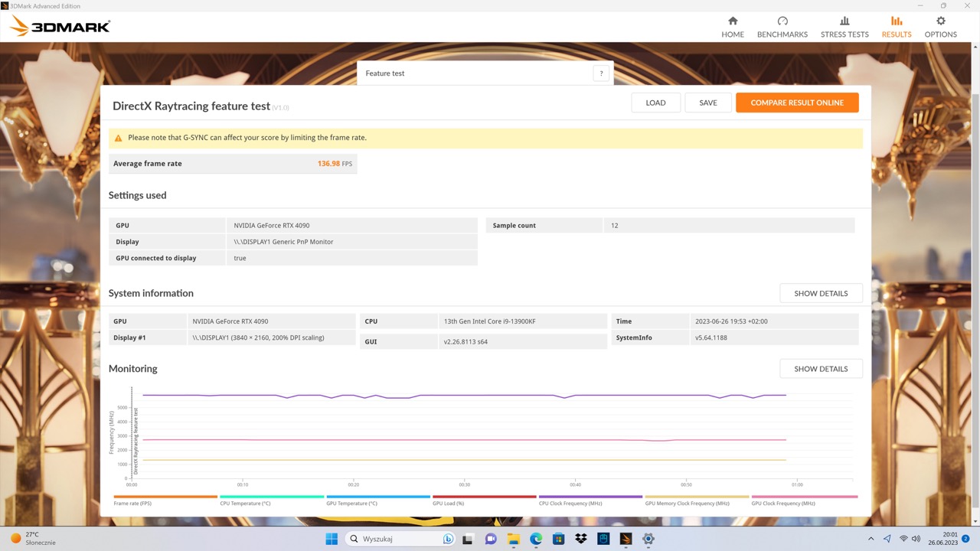Open the volume tray icon
This screenshot has height=551, width=980.
click(x=916, y=539)
